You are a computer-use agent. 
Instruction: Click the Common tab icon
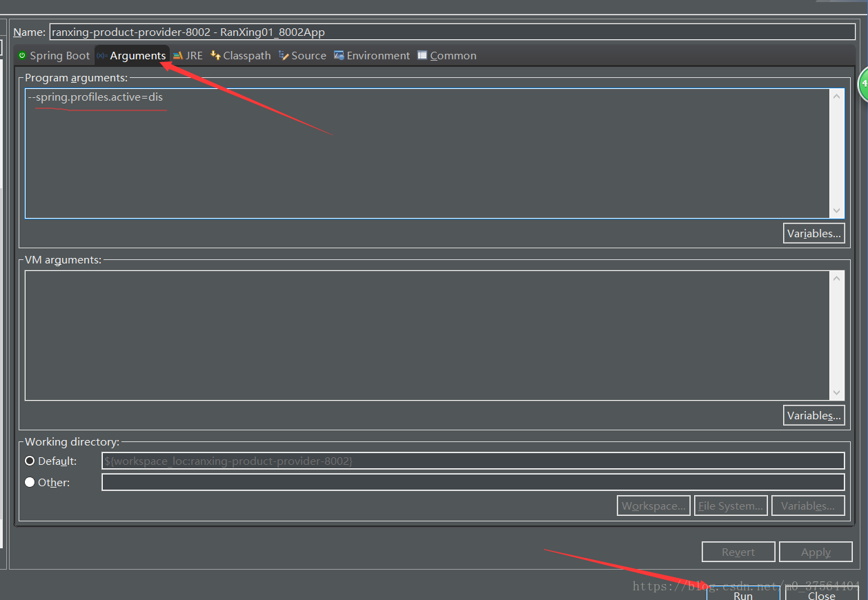(422, 56)
